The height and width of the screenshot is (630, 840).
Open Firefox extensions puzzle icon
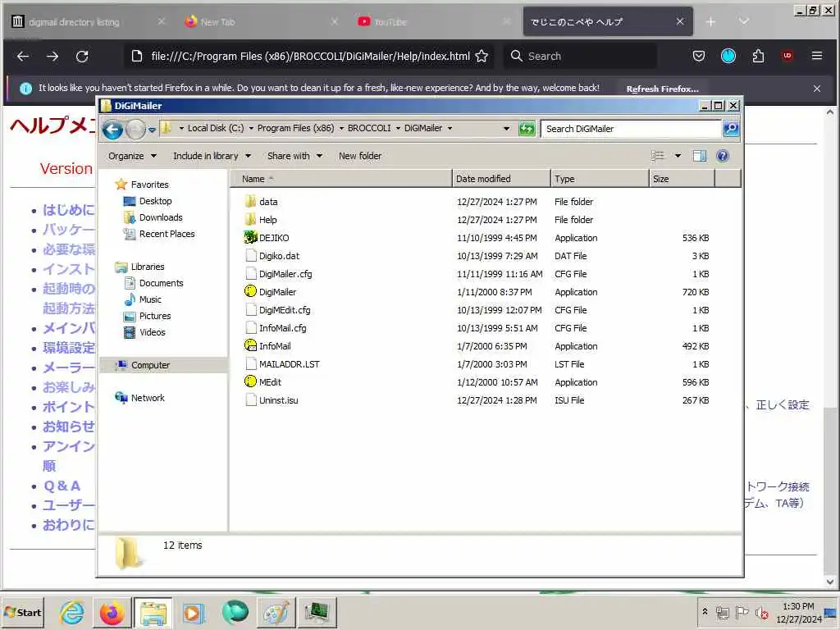pos(758,56)
